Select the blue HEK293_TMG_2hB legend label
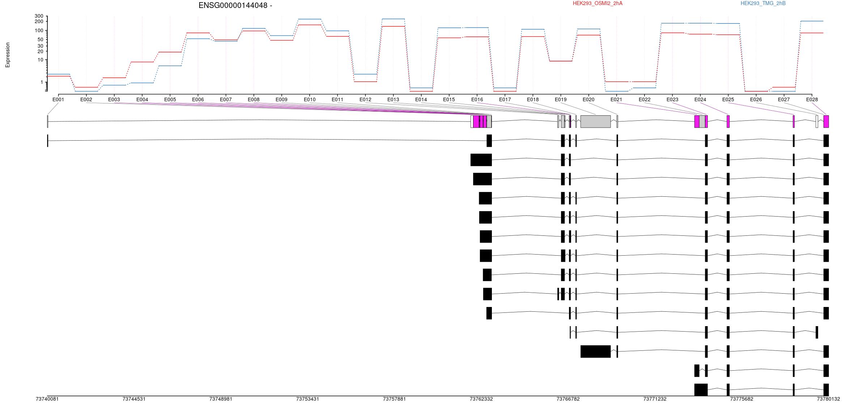This screenshot has width=868, height=405. pyautogui.click(x=763, y=3)
